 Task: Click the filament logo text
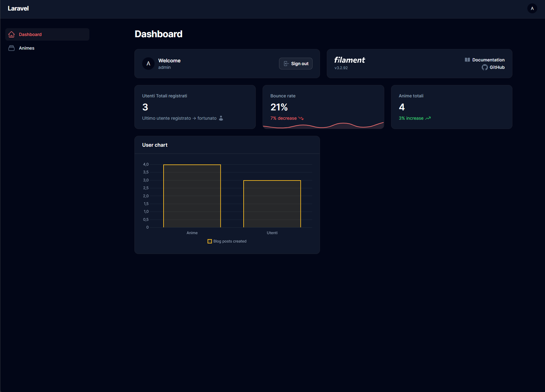(x=349, y=60)
